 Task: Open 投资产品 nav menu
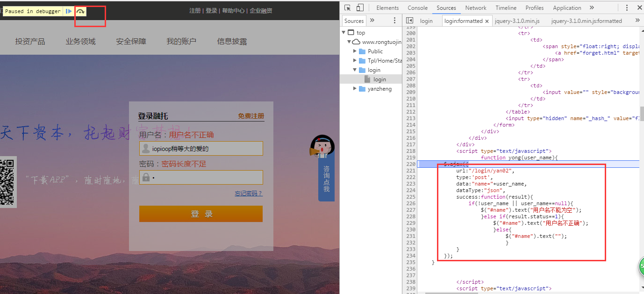click(x=30, y=42)
